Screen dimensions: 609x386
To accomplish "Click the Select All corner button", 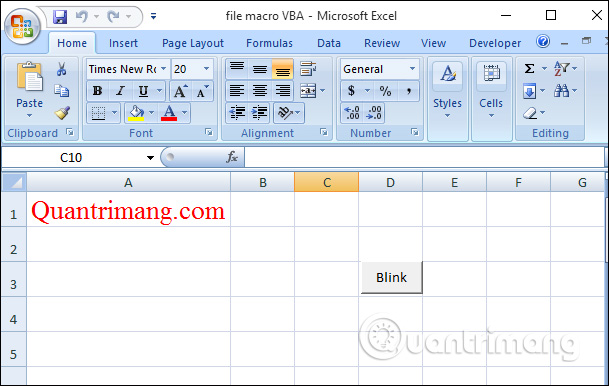I will (x=14, y=182).
